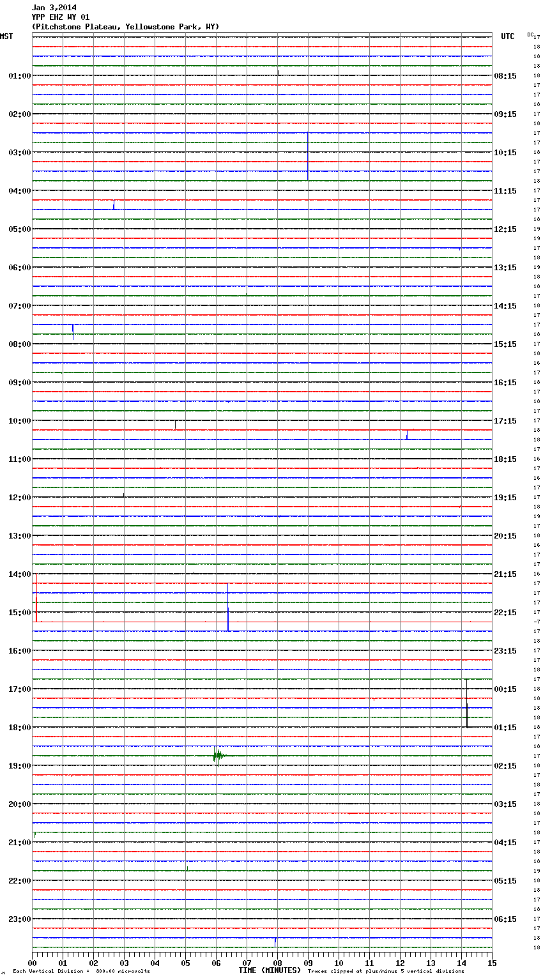Click the 19:15 UTC time label

pos(505,498)
